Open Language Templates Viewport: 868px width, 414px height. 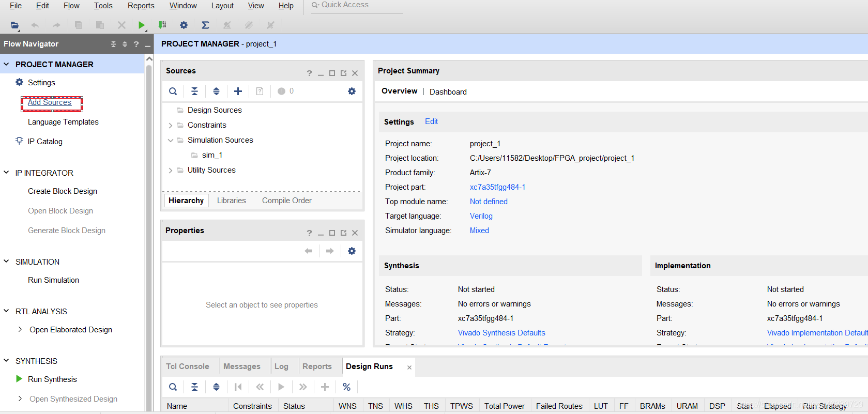[63, 122]
